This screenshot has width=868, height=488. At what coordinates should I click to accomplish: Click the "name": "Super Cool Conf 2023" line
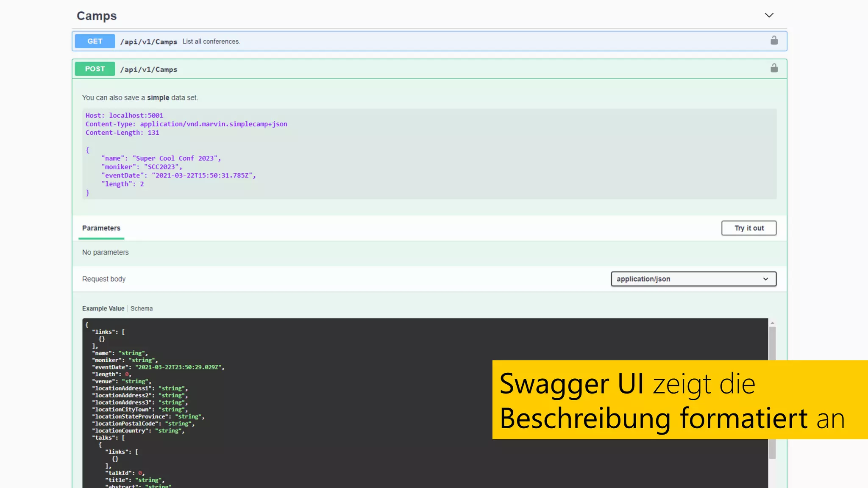pyautogui.click(x=161, y=158)
